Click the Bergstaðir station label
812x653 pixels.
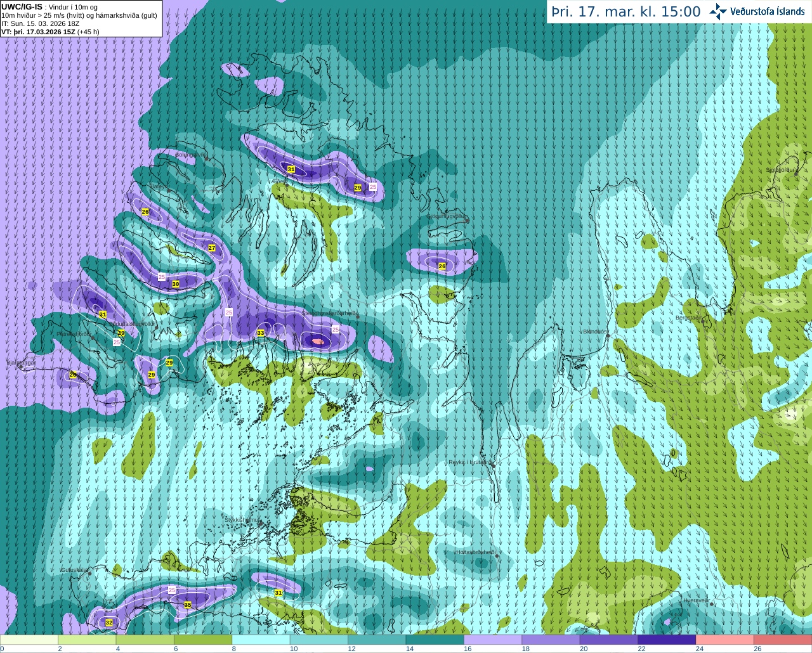point(689,318)
